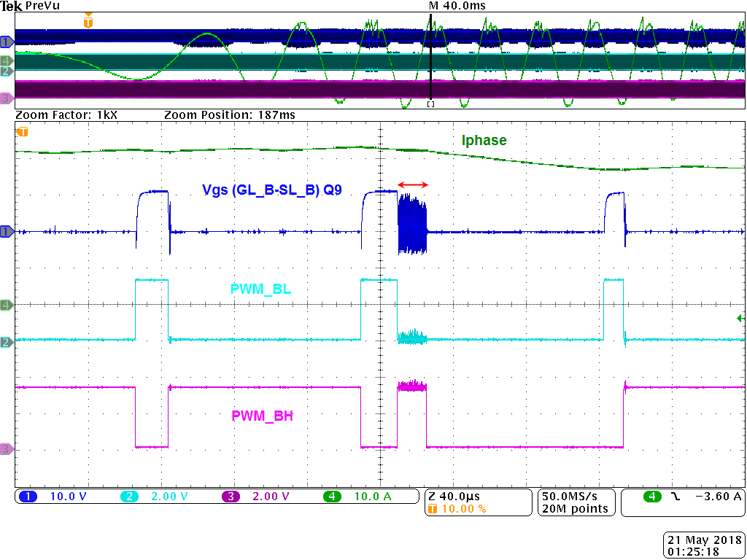Toggle Channel 4 via the 10.0 A readout

[x=373, y=496]
